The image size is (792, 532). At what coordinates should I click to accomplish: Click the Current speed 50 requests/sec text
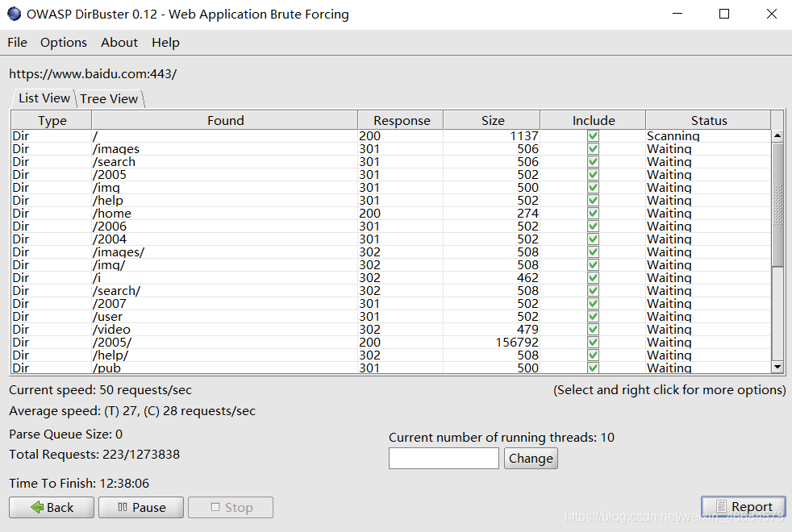click(101, 390)
